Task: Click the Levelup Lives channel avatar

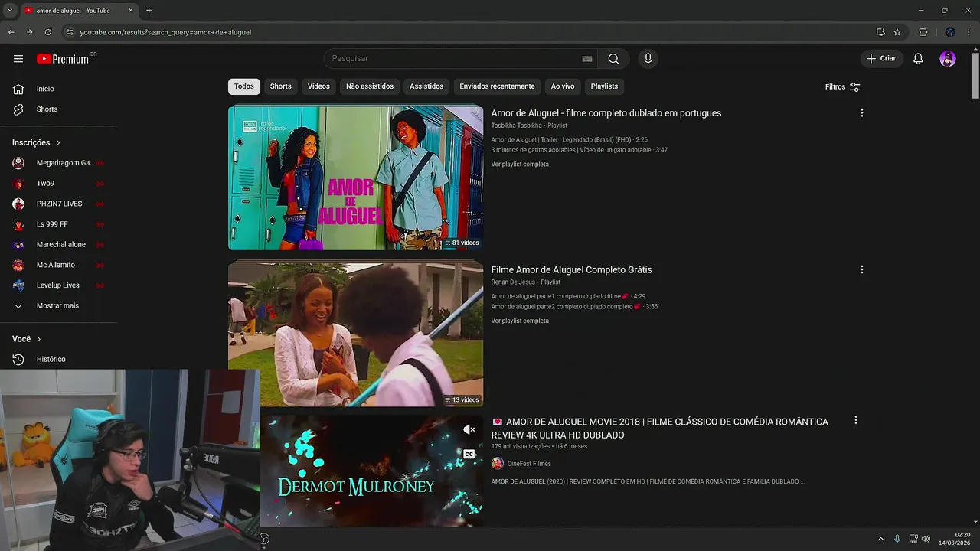Action: click(18, 285)
